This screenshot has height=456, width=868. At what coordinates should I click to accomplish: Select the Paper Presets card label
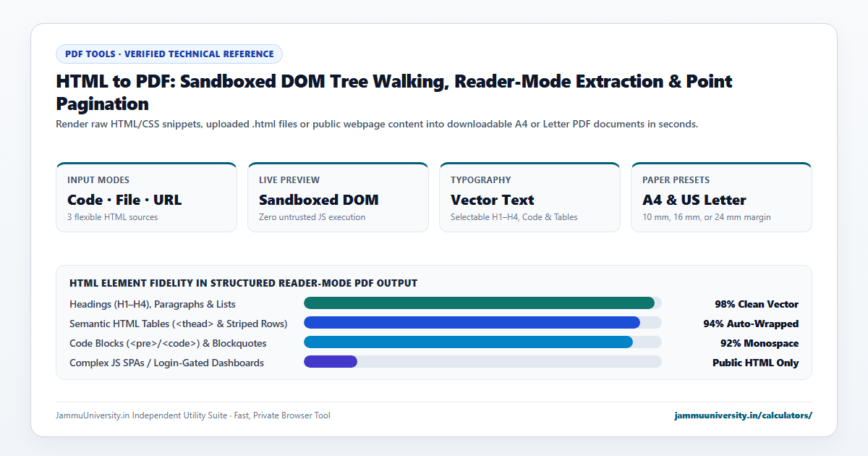click(x=676, y=180)
